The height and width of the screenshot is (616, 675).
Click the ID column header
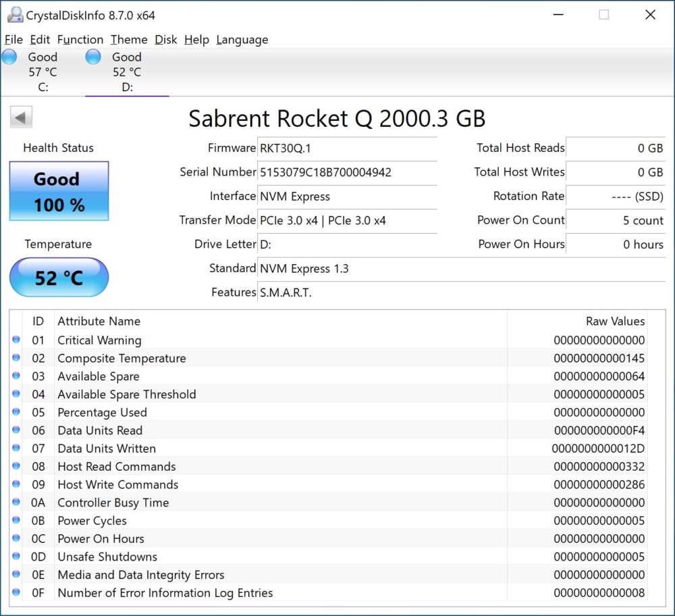tap(38, 322)
